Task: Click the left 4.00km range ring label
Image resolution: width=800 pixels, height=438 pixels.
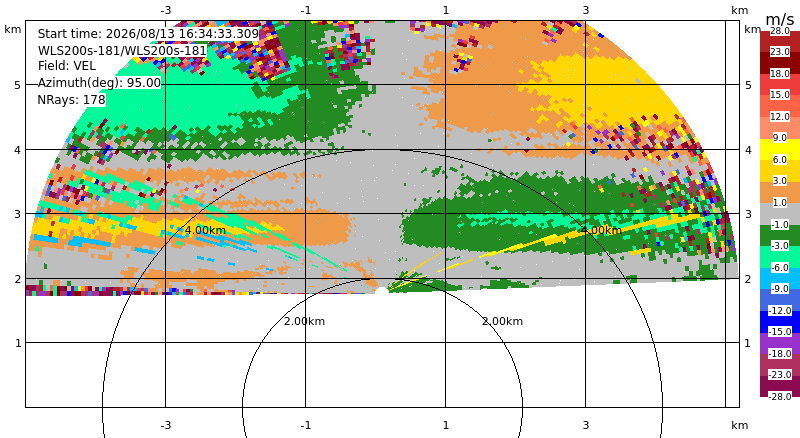Action: coord(205,230)
